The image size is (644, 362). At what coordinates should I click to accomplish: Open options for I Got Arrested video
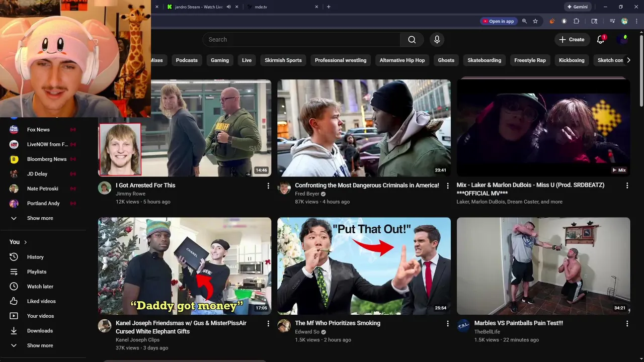pos(268,186)
